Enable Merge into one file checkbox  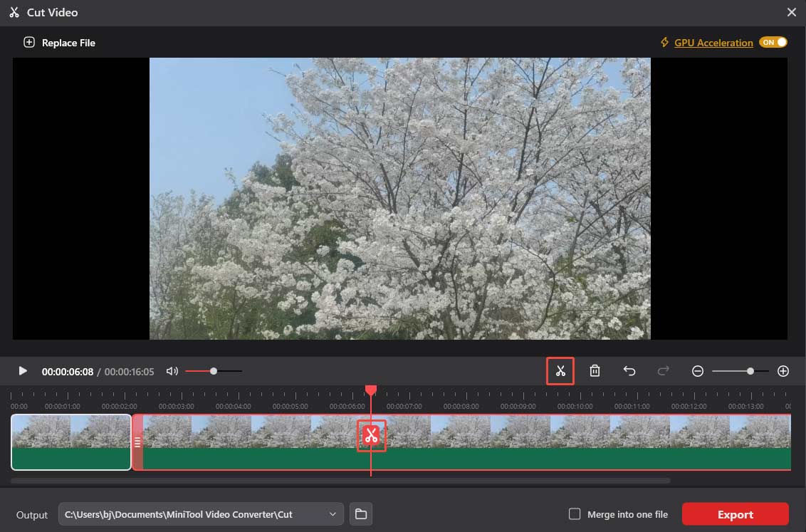pos(575,514)
